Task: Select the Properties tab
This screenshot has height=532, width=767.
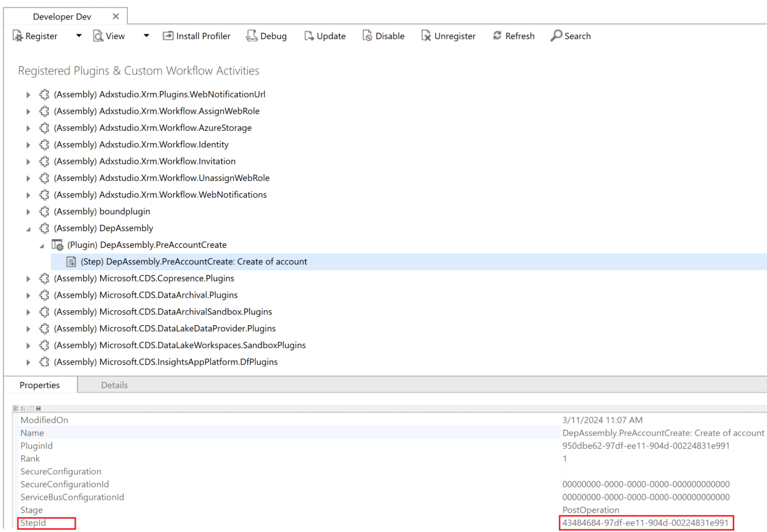Action: (x=40, y=385)
